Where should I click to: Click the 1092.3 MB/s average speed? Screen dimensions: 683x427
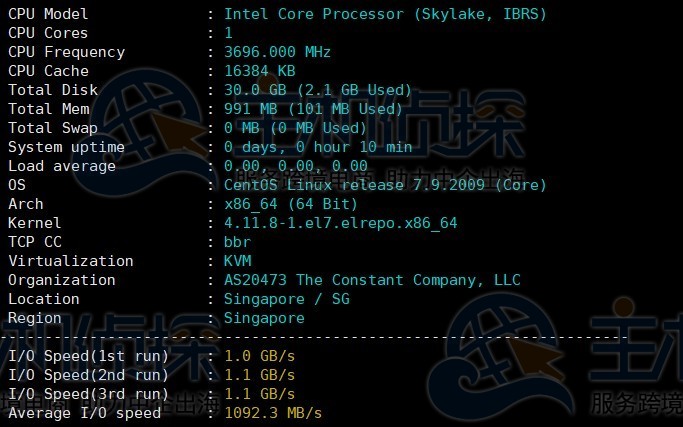273,413
